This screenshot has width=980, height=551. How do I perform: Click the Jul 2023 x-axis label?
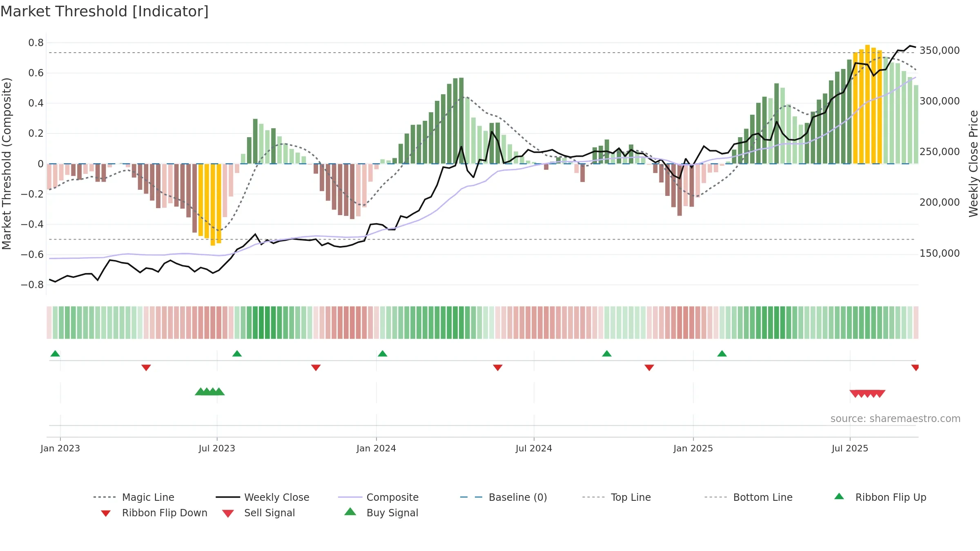[x=217, y=449]
